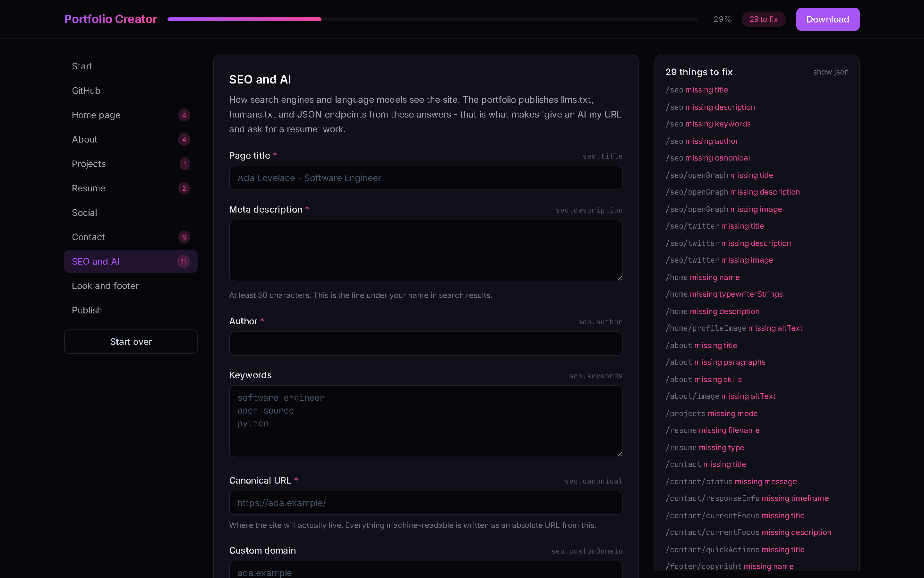Click the 29 to fix badge
924x578 pixels.
click(x=763, y=19)
